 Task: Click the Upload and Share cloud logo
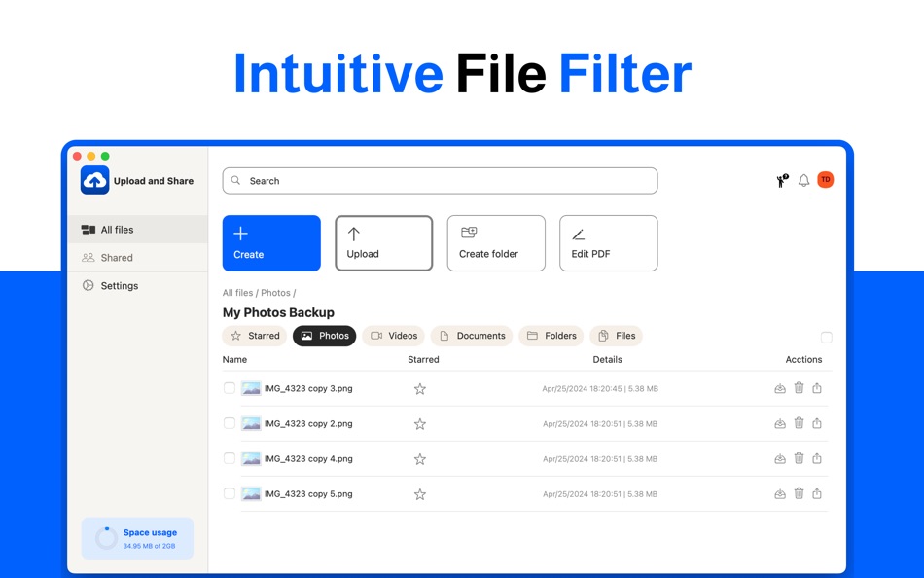click(x=95, y=180)
